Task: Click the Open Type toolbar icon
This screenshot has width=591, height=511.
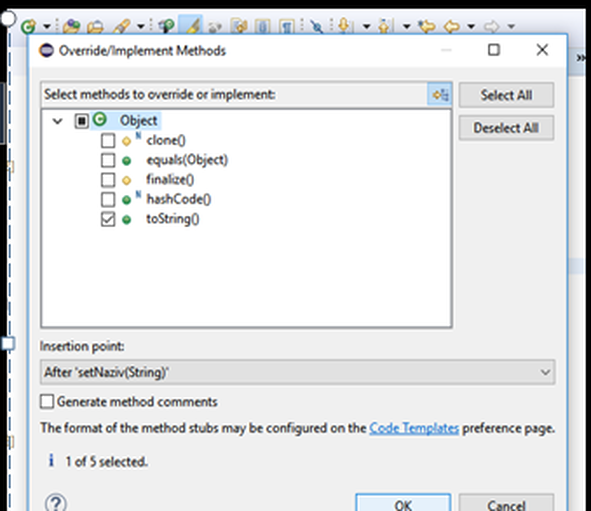Action: pos(71,26)
